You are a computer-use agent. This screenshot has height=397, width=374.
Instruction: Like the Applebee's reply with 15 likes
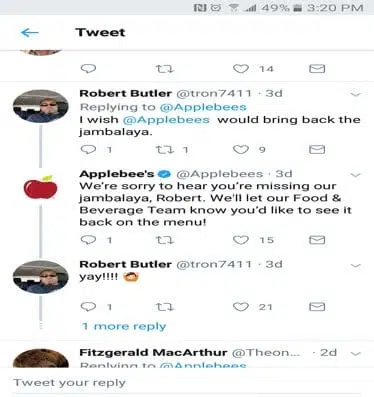(x=241, y=240)
